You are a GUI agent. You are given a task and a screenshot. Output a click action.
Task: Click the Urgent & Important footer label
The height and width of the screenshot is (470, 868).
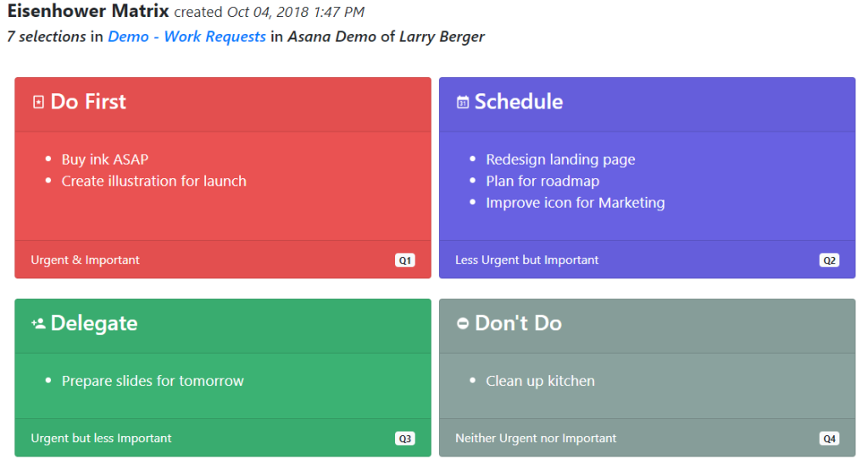pos(86,260)
